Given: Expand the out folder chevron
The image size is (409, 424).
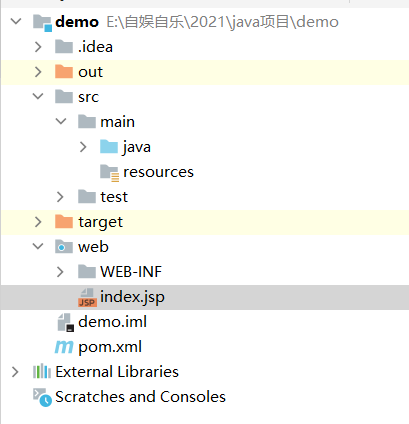Looking at the screenshot, I should tap(38, 72).
